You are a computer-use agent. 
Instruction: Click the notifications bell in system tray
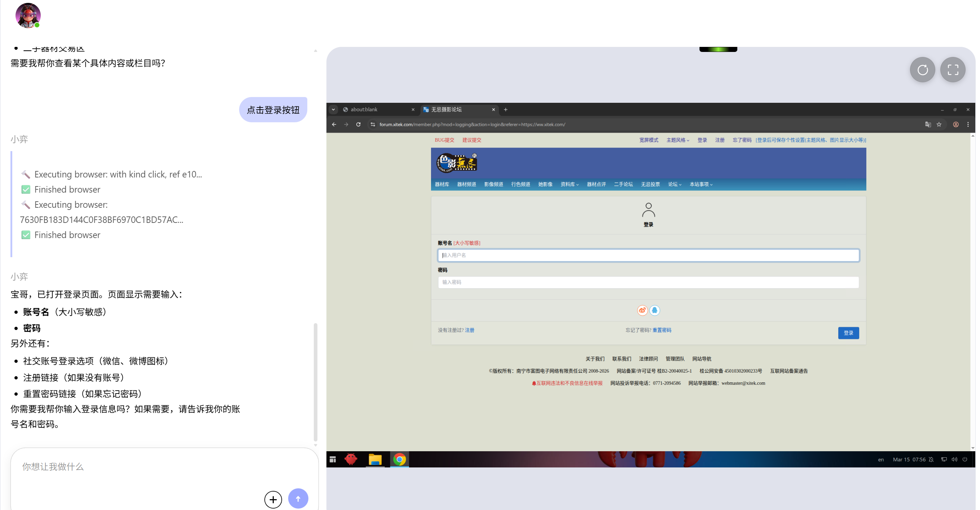click(x=931, y=460)
